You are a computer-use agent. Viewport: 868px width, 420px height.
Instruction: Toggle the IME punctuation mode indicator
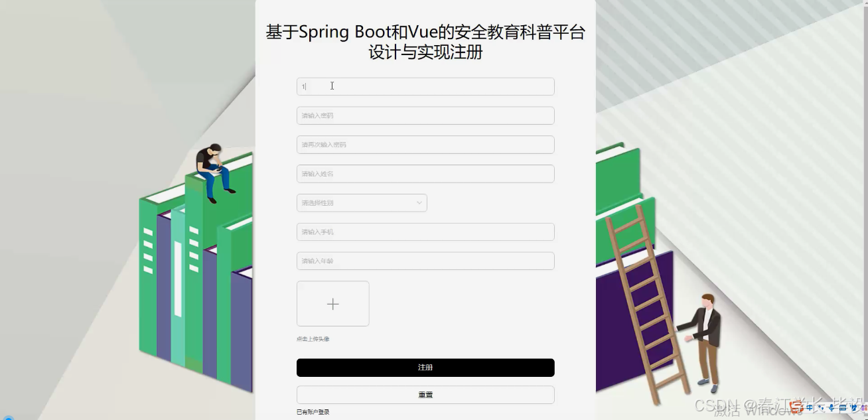click(x=821, y=407)
